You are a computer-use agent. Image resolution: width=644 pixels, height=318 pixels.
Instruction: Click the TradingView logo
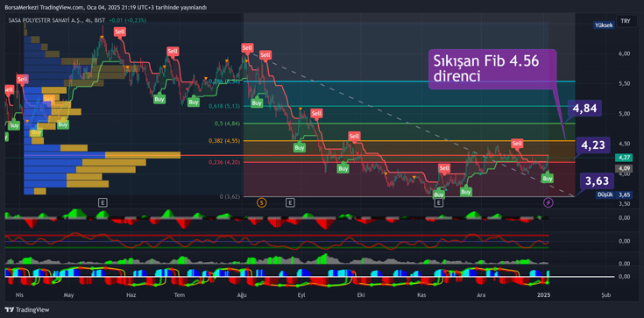tap(27, 310)
